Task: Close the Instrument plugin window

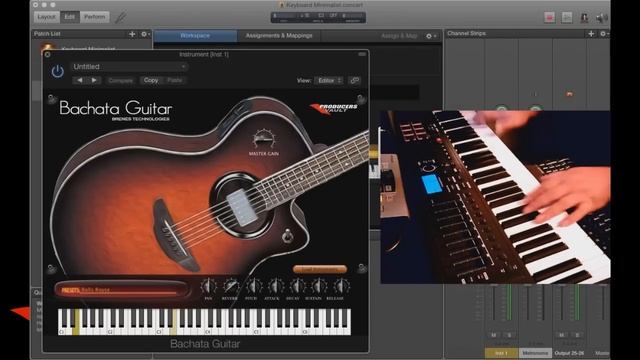Action: click(x=48, y=54)
